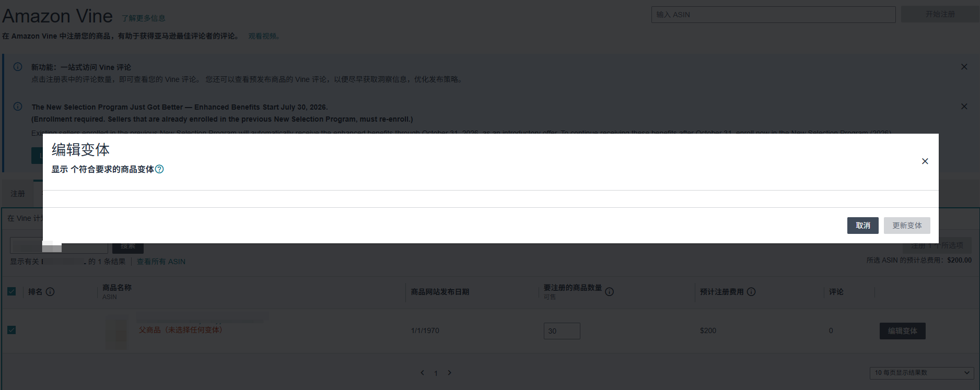Image resolution: width=980 pixels, height=390 pixels.
Task: Select page number 1 in pagination
Action: [x=436, y=373]
